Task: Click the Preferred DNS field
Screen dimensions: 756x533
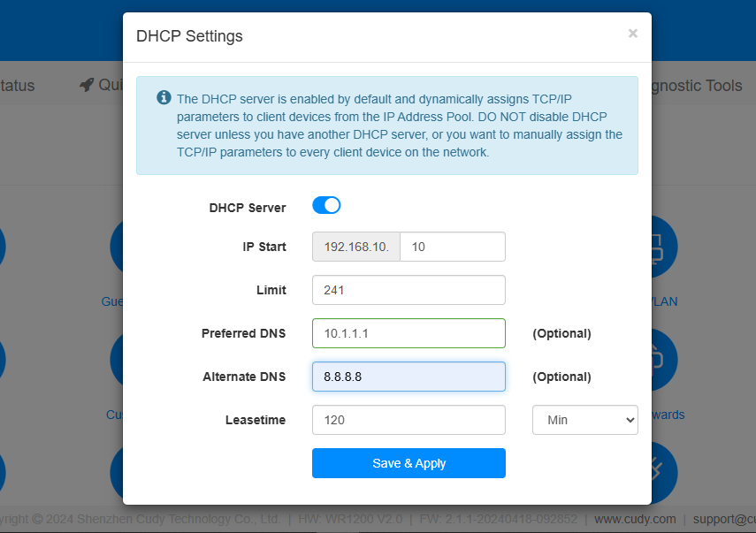Action: [x=409, y=333]
